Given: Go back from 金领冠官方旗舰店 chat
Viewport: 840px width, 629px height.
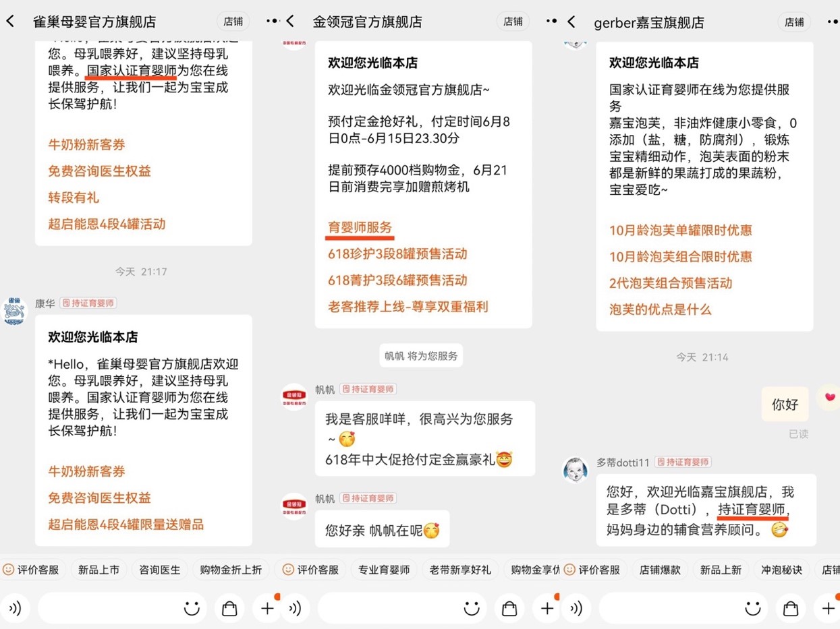Looking at the screenshot, I should click(x=290, y=22).
